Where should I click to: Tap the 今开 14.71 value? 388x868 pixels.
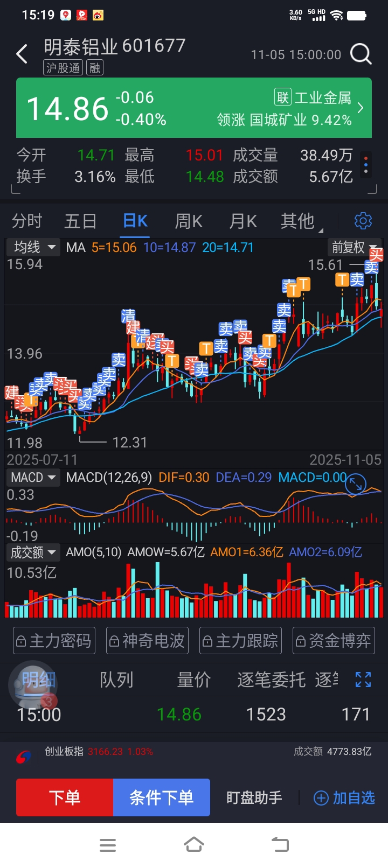96,155
